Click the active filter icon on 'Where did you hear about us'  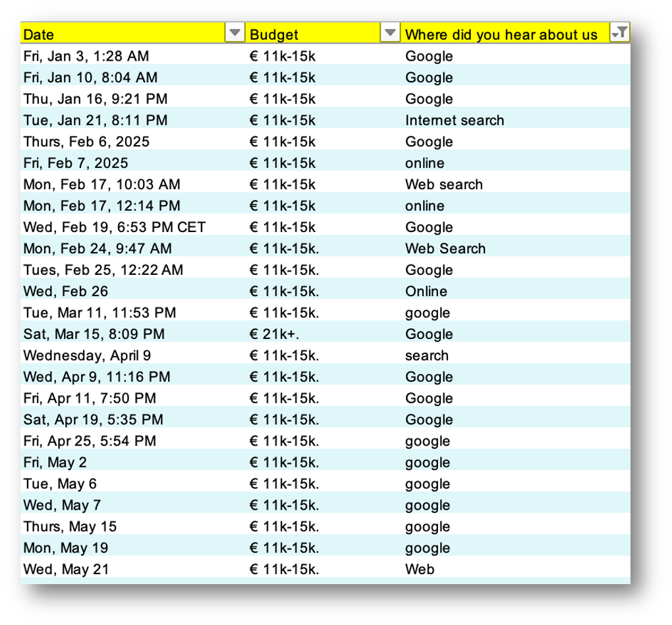(x=618, y=32)
